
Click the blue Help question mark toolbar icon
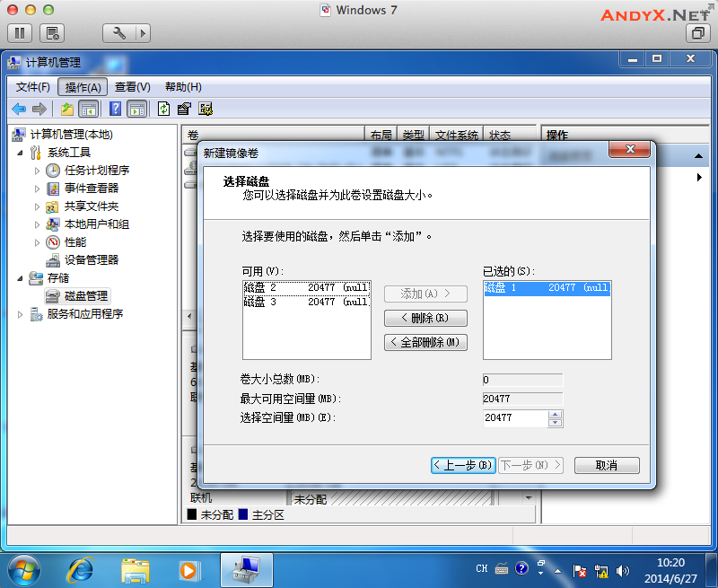coord(115,109)
